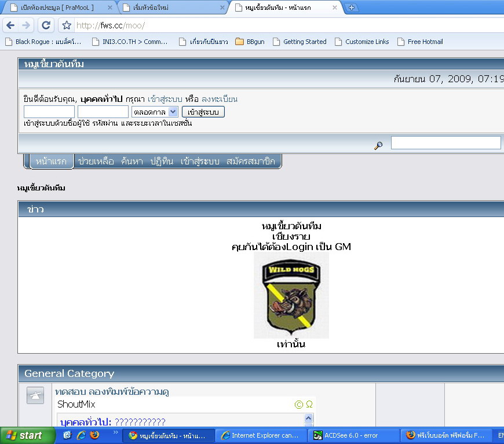504x444 pixels.
Task: Select the หน้าแรก home menu tab
Action: 52,161
